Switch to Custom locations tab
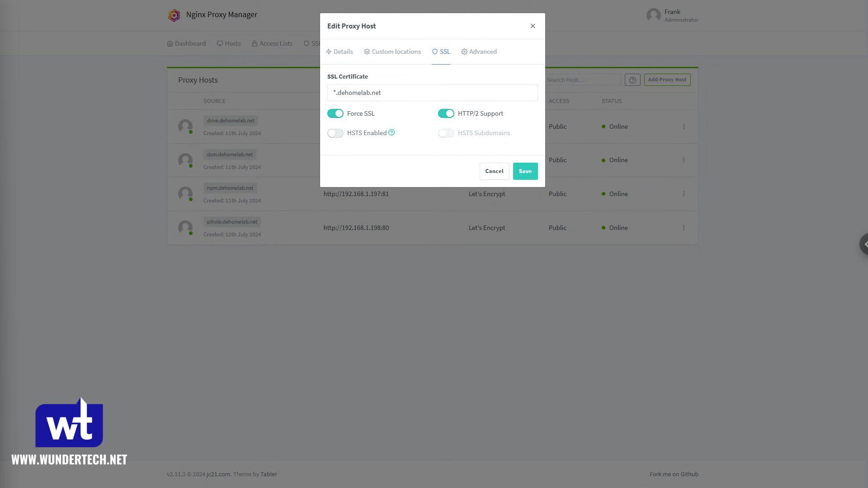Image resolution: width=868 pixels, height=488 pixels. (x=392, y=52)
